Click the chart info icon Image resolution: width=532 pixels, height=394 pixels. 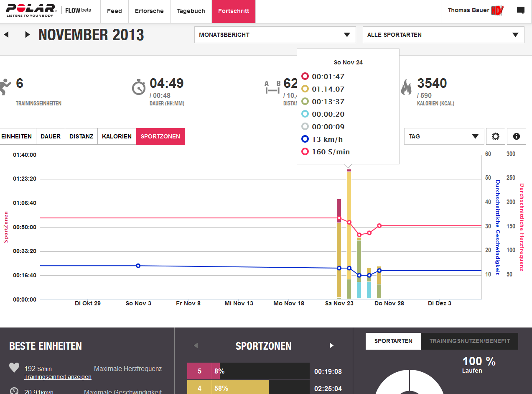(516, 136)
